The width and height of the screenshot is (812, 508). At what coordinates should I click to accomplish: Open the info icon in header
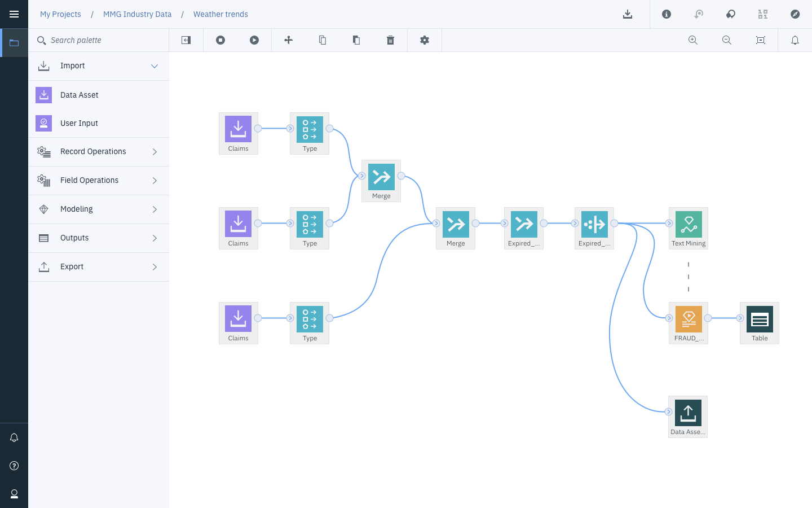pyautogui.click(x=667, y=14)
